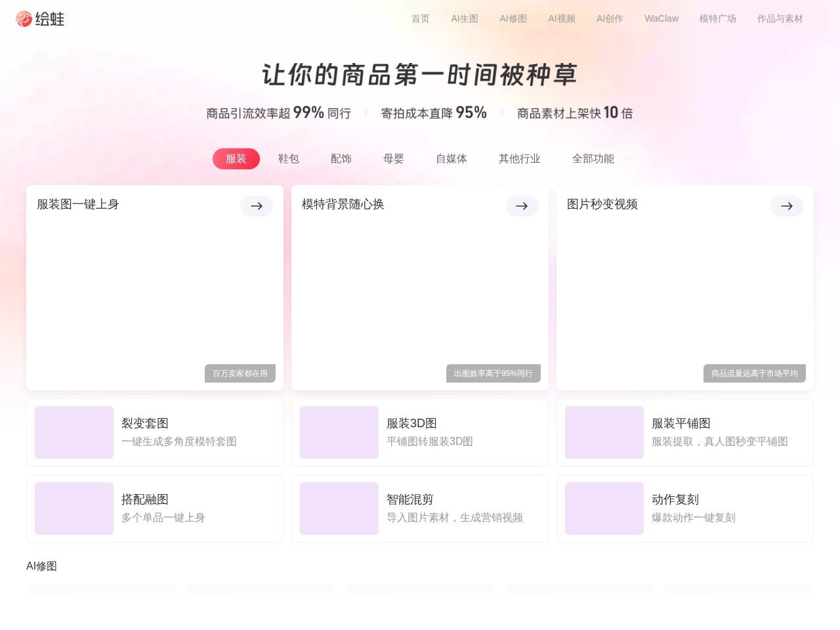Switch to 自媒体 category tab

coord(451,159)
